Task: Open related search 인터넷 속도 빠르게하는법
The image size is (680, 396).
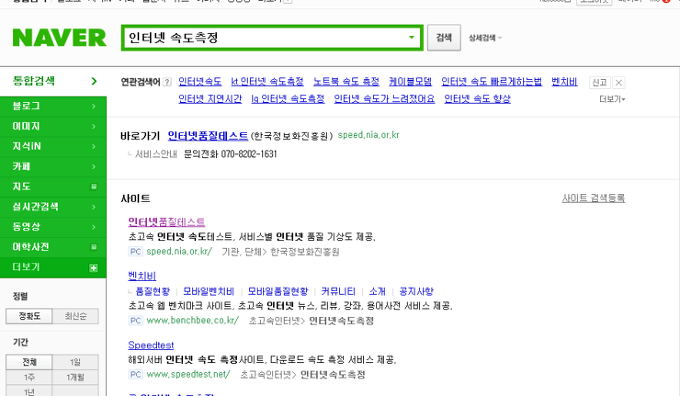Action: (491, 82)
